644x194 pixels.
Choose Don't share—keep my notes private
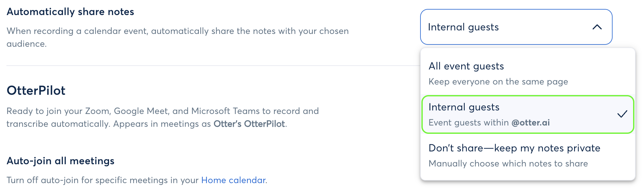[x=514, y=148]
